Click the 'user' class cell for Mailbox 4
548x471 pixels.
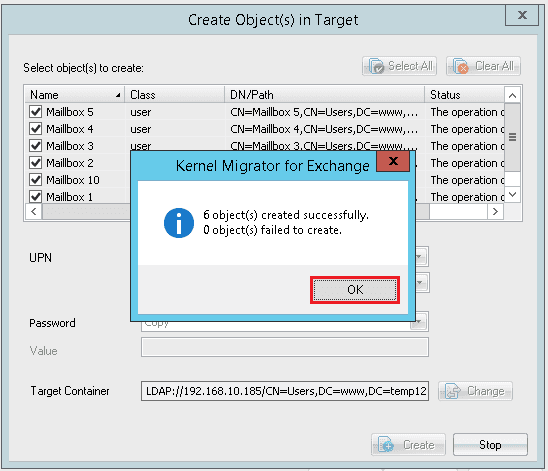point(141,130)
